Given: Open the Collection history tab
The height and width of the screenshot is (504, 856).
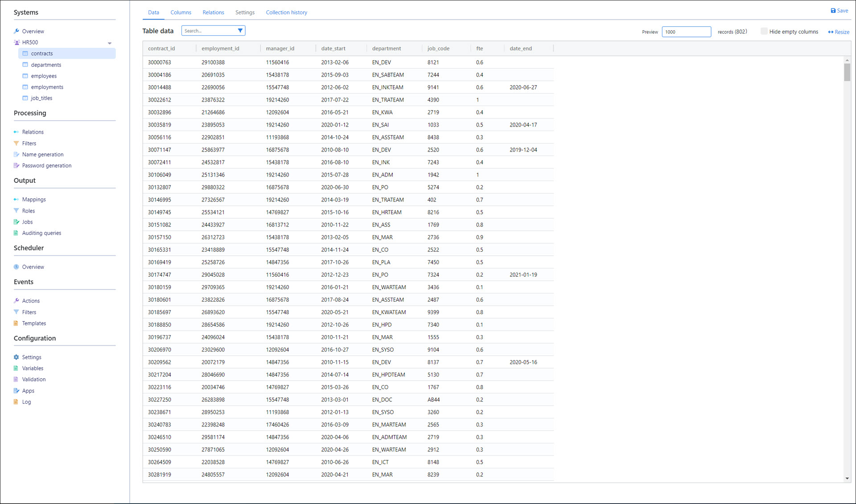Looking at the screenshot, I should (286, 12).
